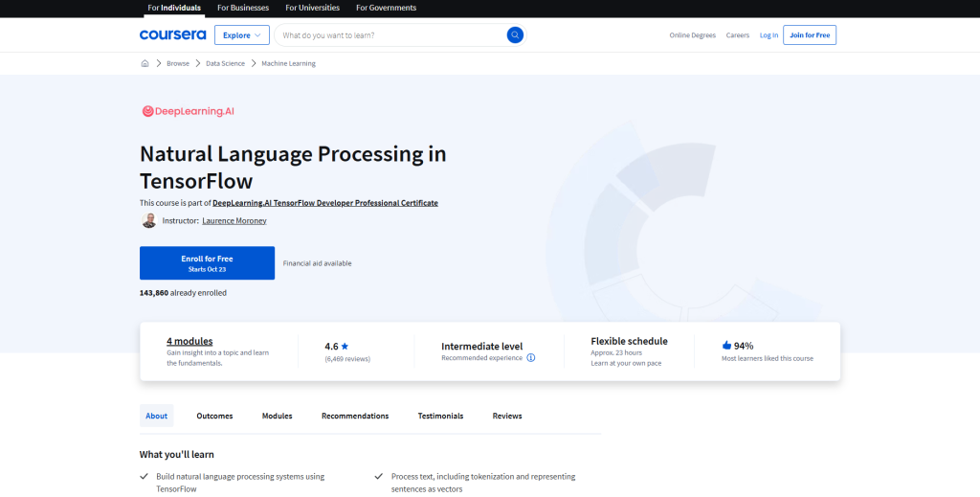The height and width of the screenshot is (497, 980).
Task: Open the Careers link
Action: (738, 35)
